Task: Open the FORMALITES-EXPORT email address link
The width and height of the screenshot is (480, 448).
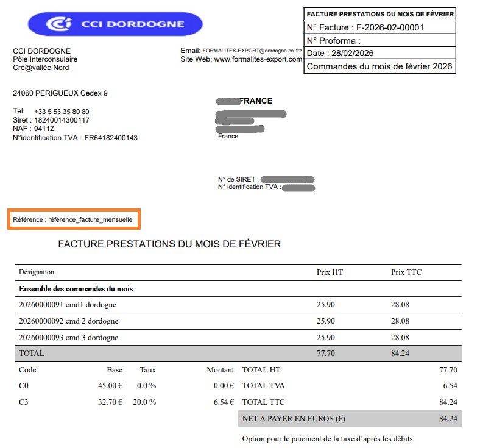Action: [253, 51]
